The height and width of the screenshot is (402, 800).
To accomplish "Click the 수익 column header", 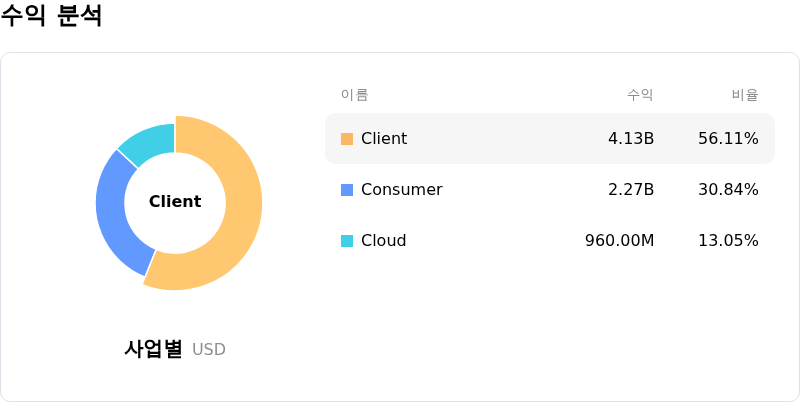I will [640, 95].
